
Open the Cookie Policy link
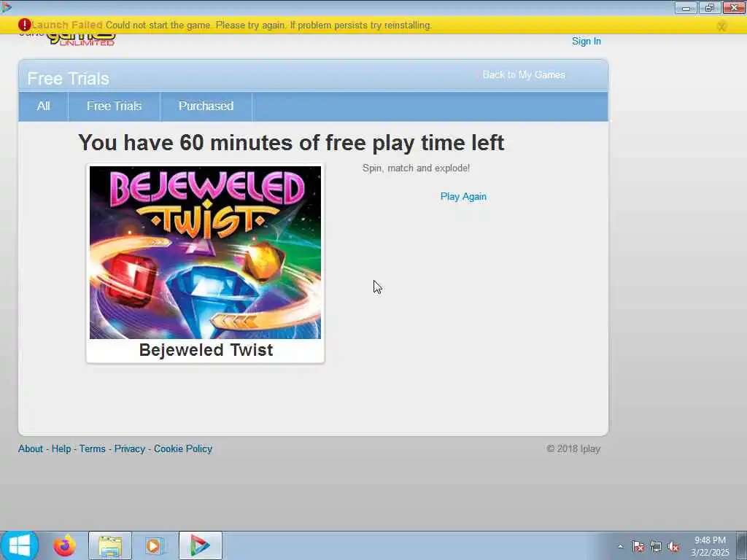point(183,448)
